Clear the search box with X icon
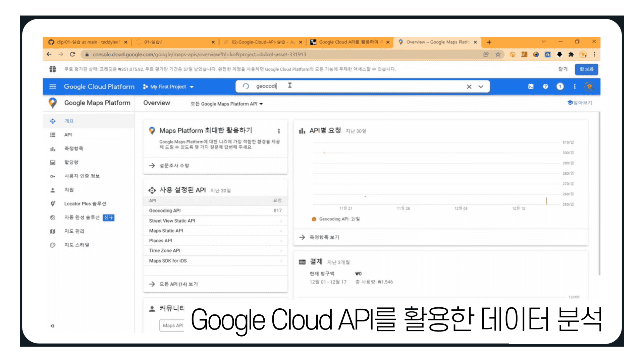 point(469,86)
